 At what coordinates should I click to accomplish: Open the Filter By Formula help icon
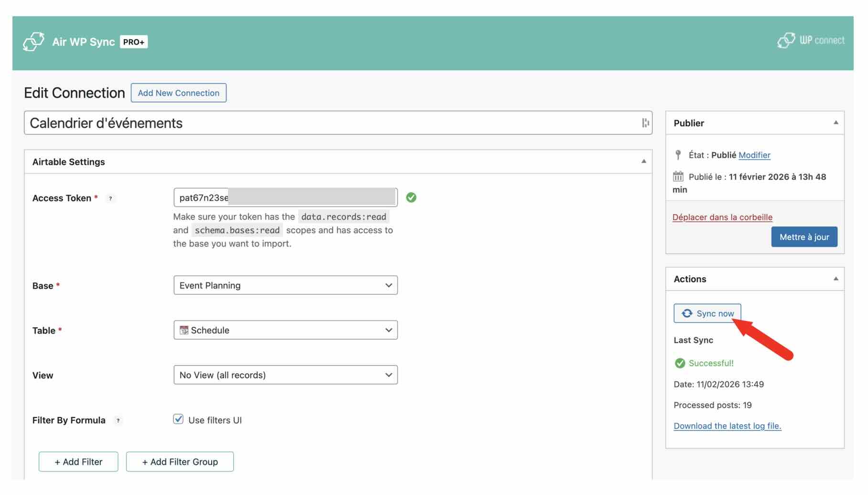tap(118, 420)
